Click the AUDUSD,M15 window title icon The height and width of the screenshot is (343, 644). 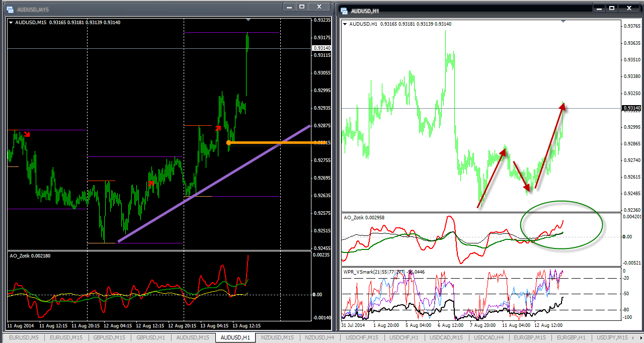pyautogui.click(x=10, y=9)
